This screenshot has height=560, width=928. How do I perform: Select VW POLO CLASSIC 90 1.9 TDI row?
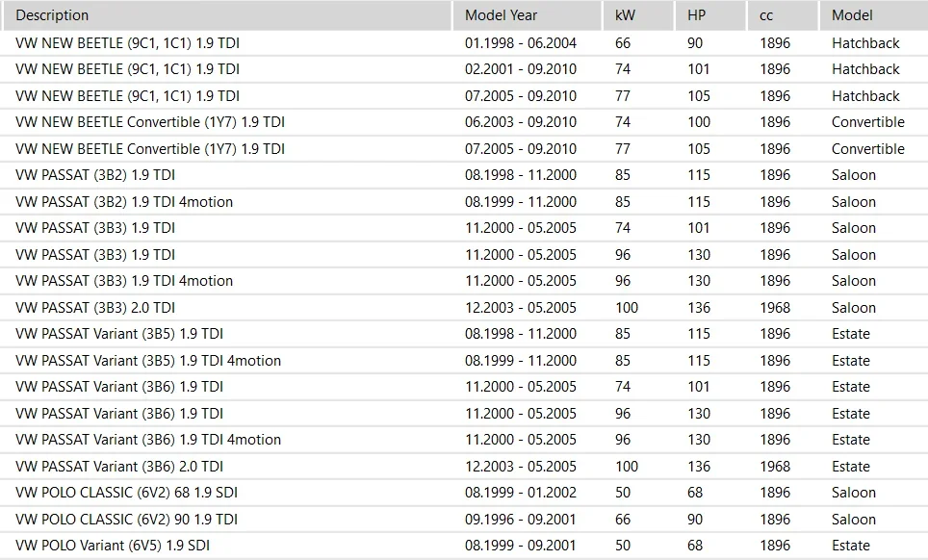click(464, 520)
